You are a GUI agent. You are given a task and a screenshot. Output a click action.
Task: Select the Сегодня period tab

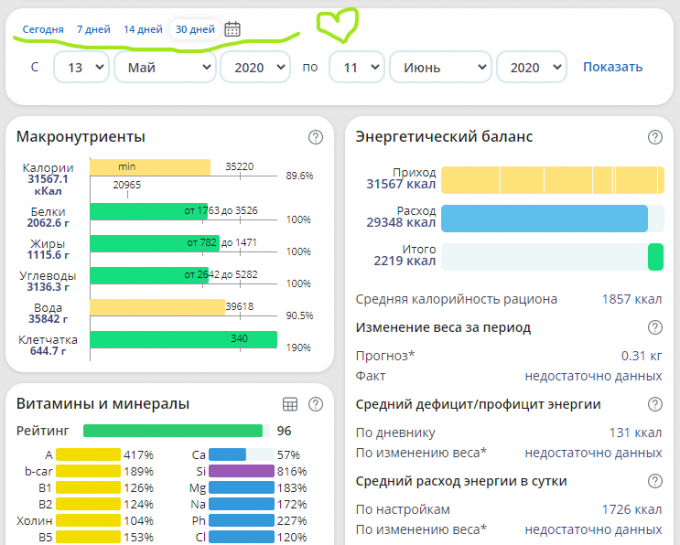click(x=41, y=29)
